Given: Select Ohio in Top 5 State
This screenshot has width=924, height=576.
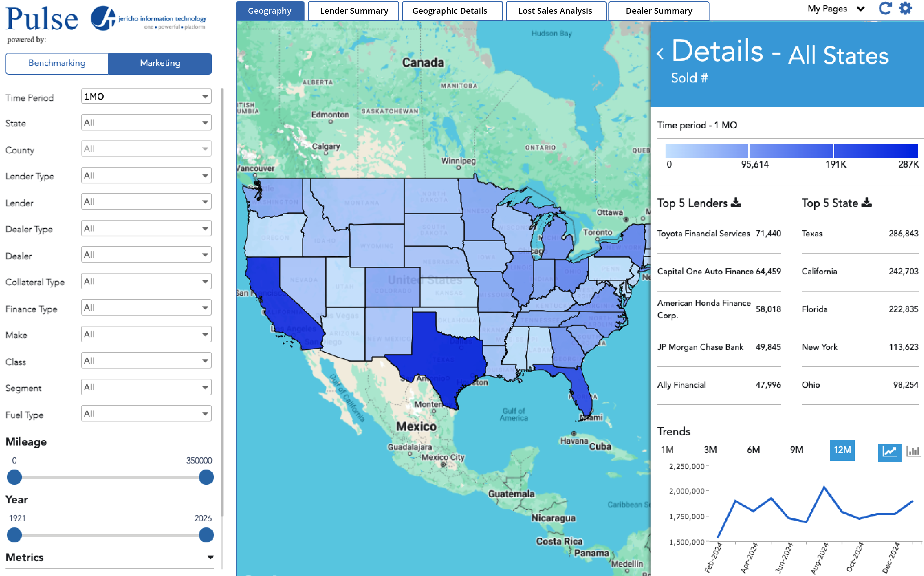Looking at the screenshot, I should (x=860, y=385).
